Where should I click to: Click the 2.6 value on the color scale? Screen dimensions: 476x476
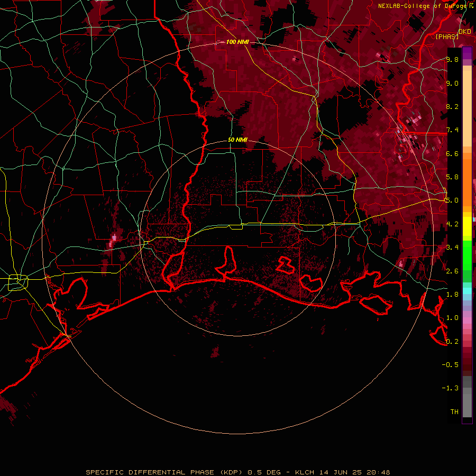452,271
